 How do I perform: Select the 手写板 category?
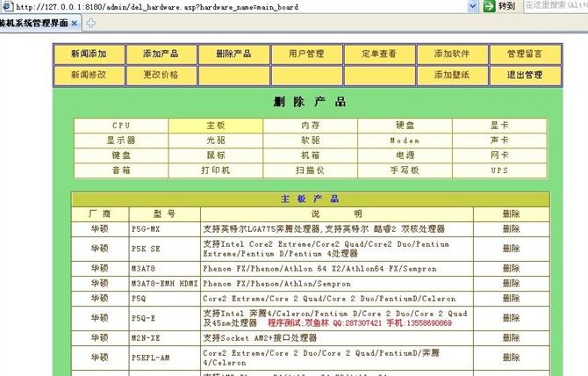coord(405,170)
